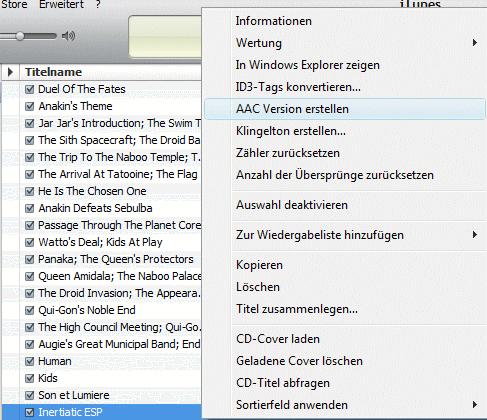Image resolution: width=487 pixels, height=420 pixels.
Task: Toggle Inertiatic ESP checkbox
Action: coord(30,412)
